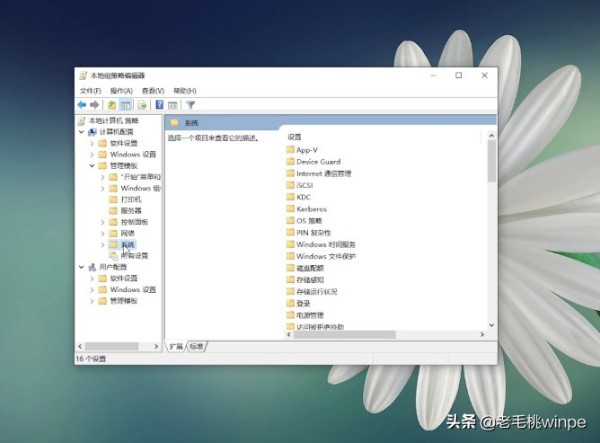Toggle the show/hide console tree icon

coord(125,104)
